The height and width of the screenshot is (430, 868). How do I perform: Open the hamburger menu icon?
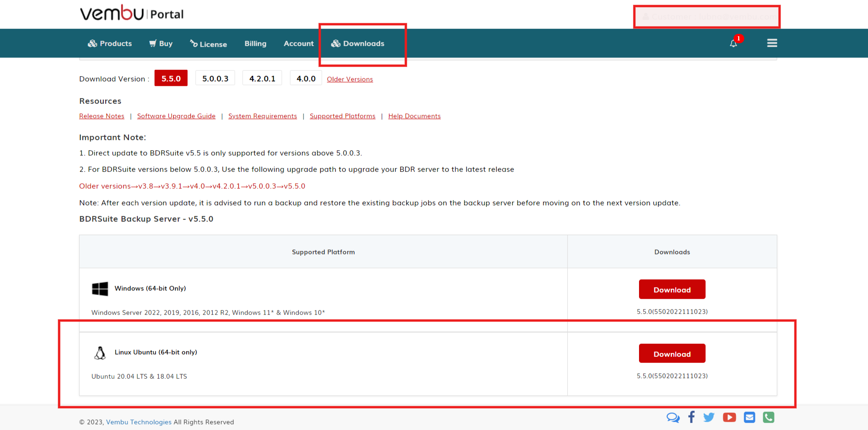pyautogui.click(x=772, y=43)
